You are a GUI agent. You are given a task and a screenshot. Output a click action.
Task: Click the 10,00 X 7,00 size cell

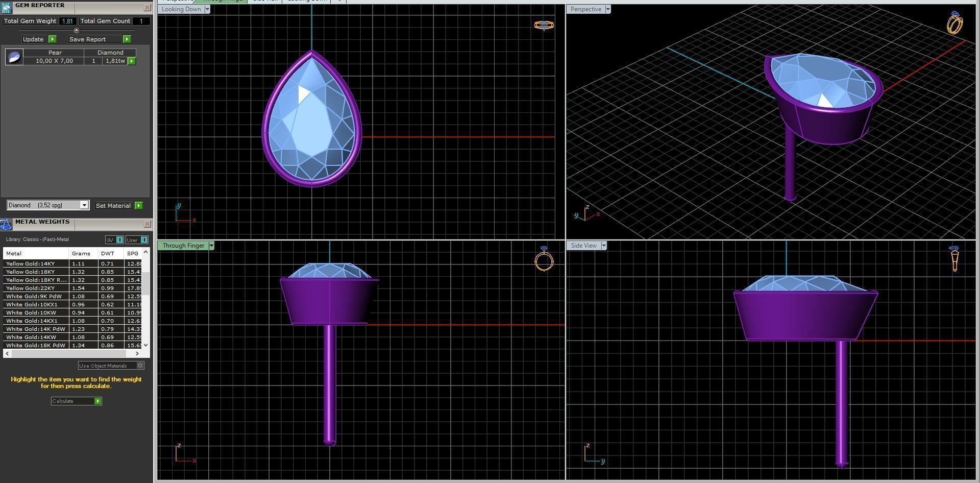[x=54, y=61]
